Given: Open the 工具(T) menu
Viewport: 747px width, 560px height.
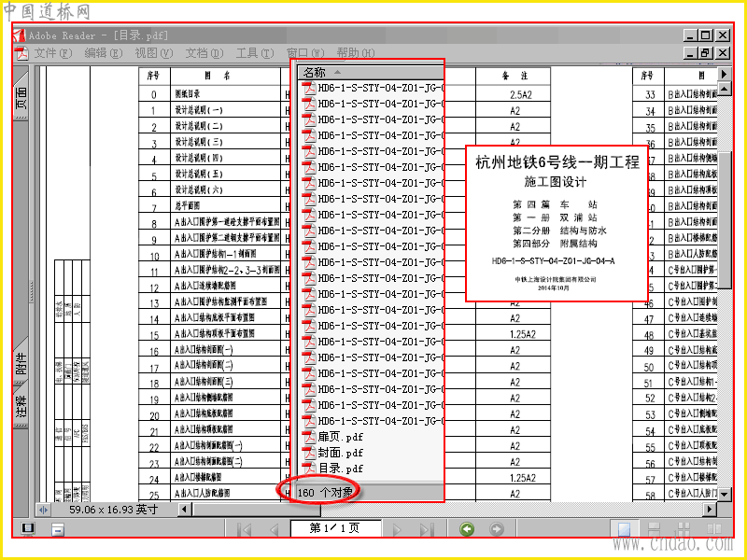Looking at the screenshot, I should coord(255,53).
